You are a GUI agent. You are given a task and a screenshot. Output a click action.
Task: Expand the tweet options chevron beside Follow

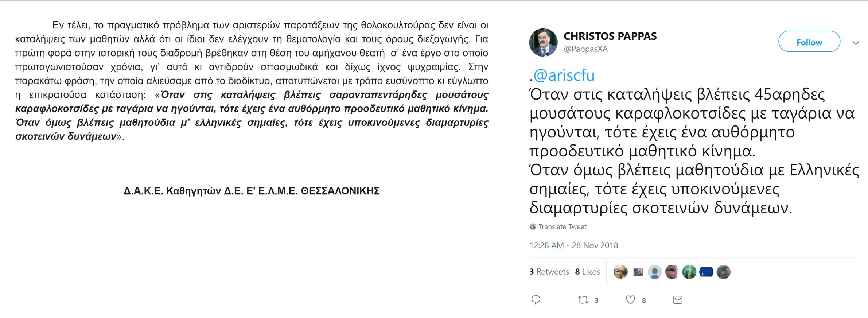pos(856,43)
